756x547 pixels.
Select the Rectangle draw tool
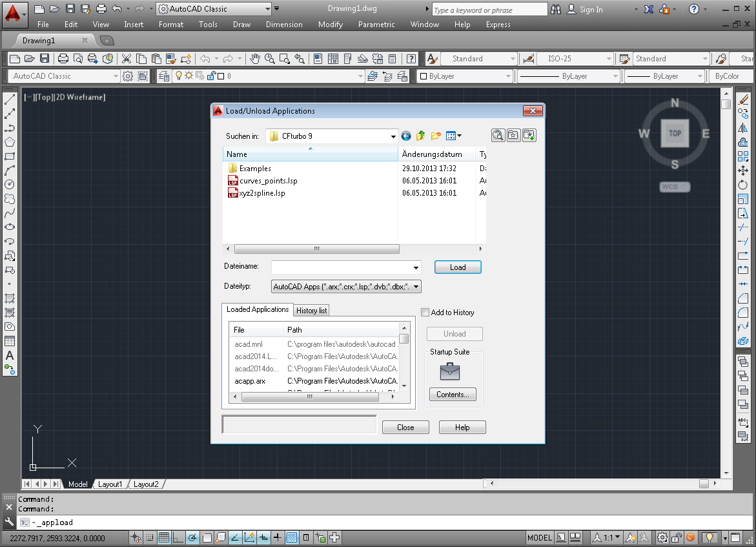point(10,156)
